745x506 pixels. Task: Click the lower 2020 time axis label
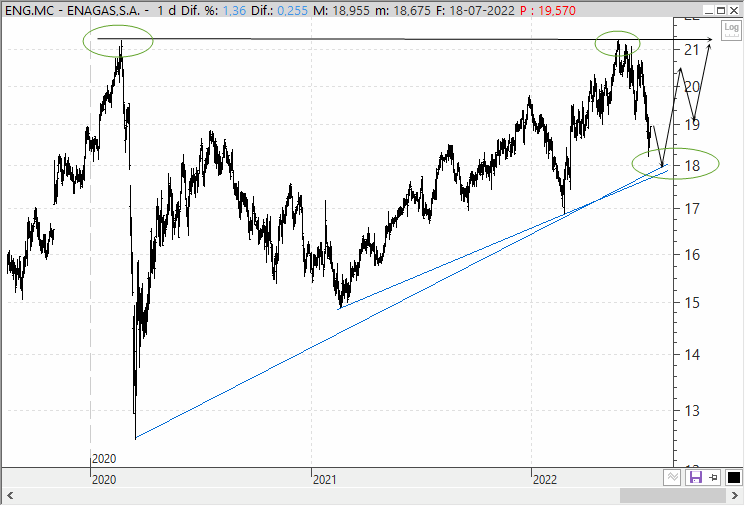104,479
